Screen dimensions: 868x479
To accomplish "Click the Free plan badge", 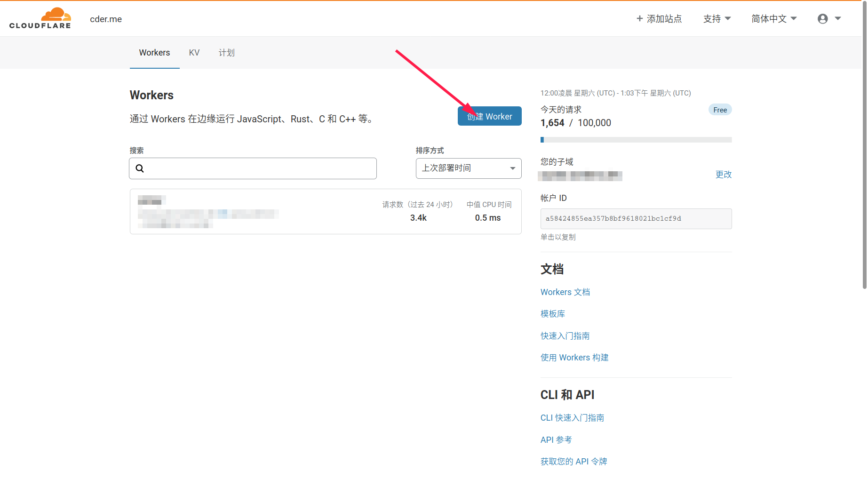I will 720,110.
